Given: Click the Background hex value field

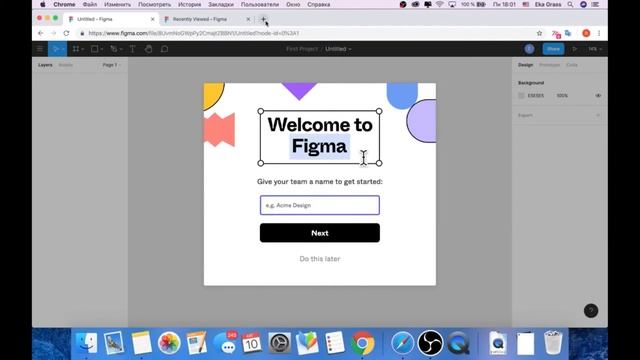Looking at the screenshot, I should point(536,96).
